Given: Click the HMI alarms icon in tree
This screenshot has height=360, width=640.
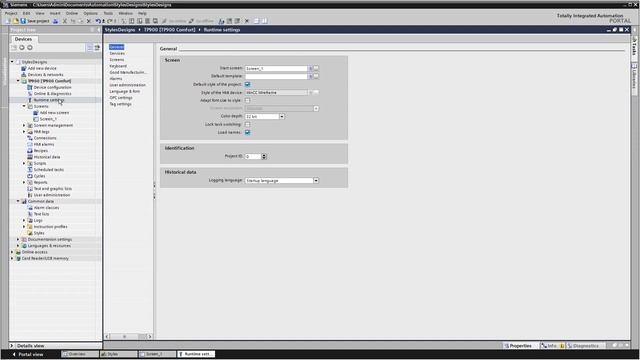Looking at the screenshot, I should pos(30,144).
